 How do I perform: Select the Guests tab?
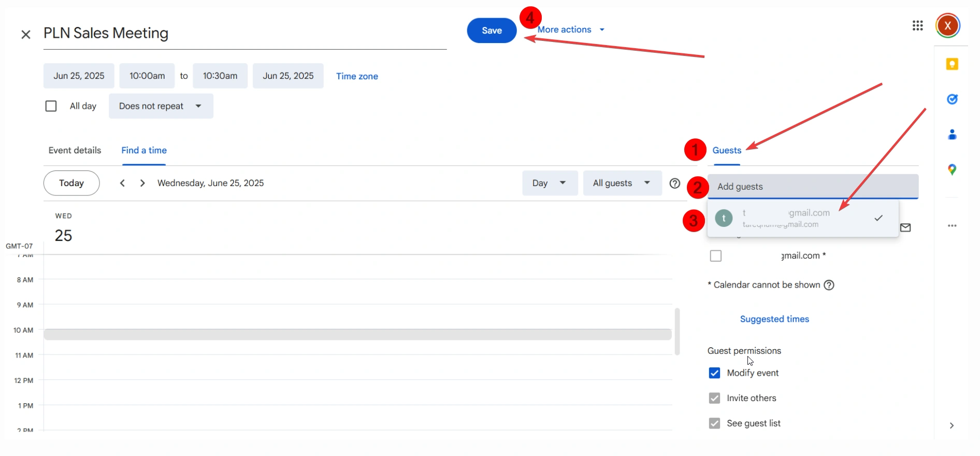point(727,150)
